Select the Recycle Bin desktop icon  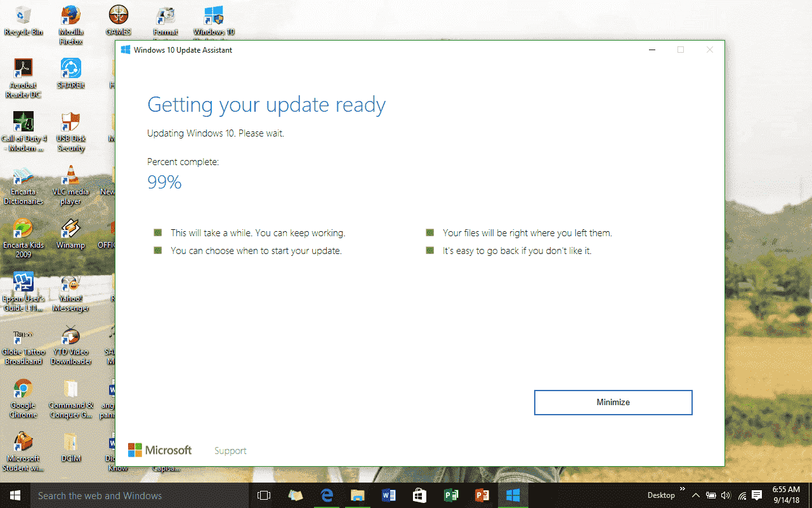tap(23, 20)
